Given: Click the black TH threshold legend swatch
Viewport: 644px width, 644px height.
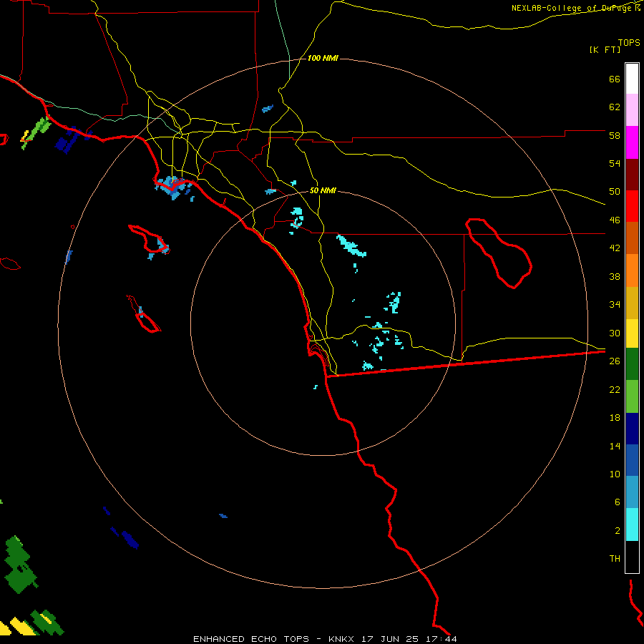Looking at the screenshot, I should [632, 557].
